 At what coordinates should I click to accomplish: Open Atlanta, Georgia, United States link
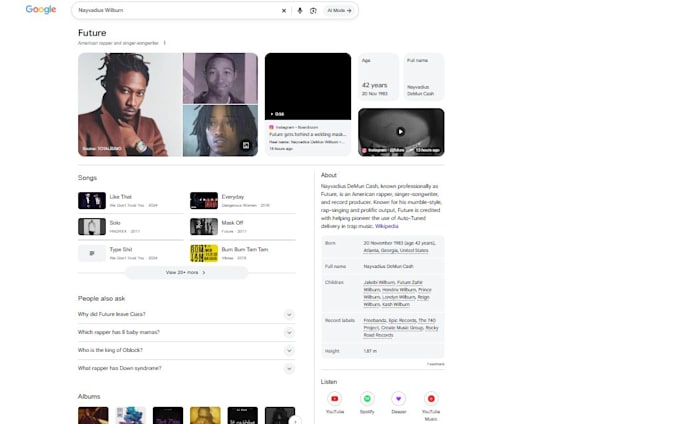396,251
